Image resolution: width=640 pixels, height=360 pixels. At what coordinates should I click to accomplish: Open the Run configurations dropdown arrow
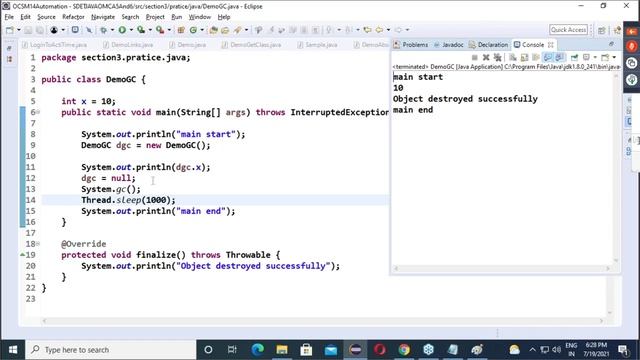[x=131, y=30]
